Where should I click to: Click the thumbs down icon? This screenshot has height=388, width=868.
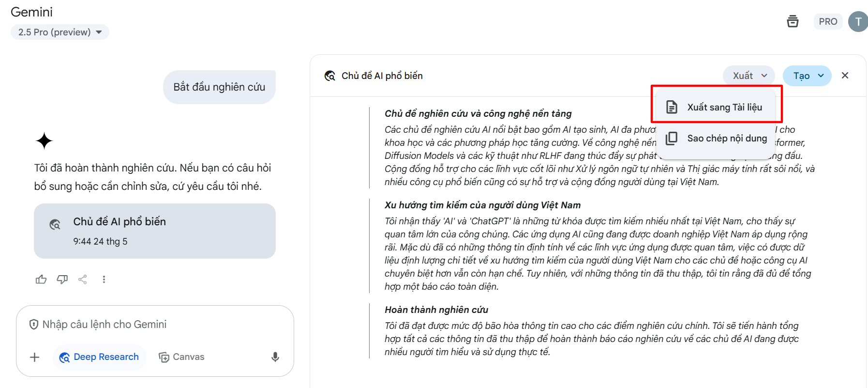[x=62, y=279]
